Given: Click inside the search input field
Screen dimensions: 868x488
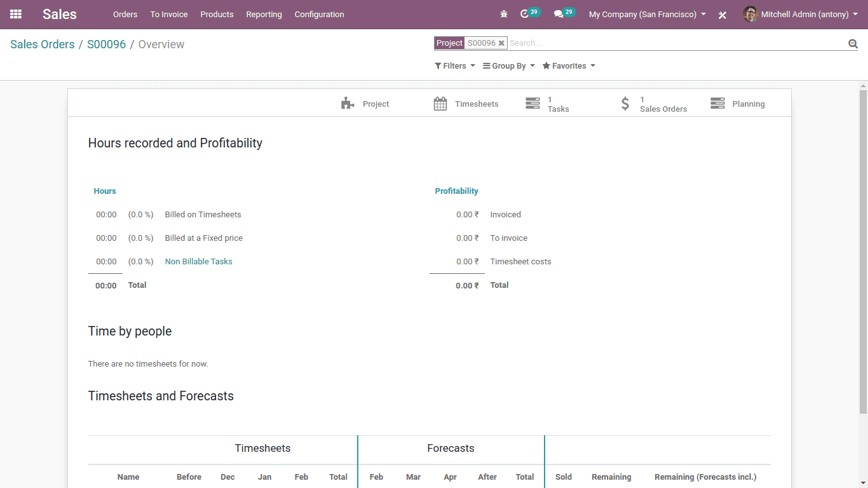Looking at the screenshot, I should pos(677,43).
